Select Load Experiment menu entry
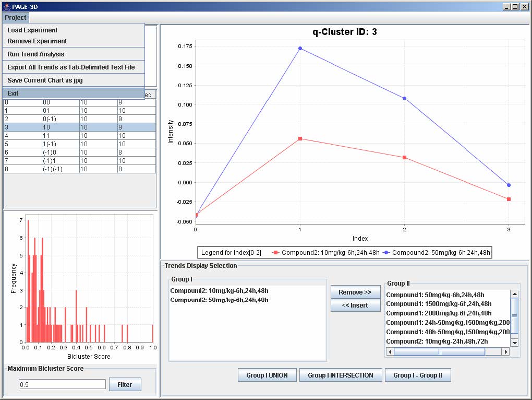This screenshot has height=400, width=532. pyautogui.click(x=32, y=30)
